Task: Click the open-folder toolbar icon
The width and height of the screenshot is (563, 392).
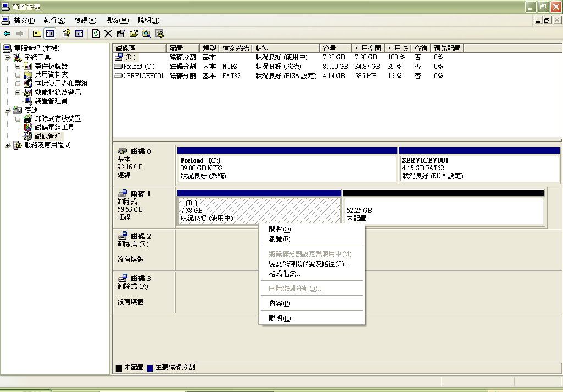Action: 134,34
